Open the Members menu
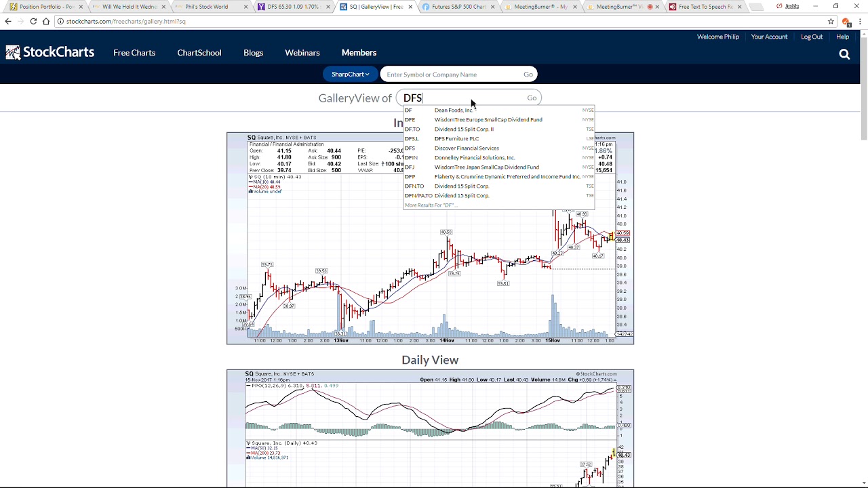868x488 pixels. click(x=359, y=52)
